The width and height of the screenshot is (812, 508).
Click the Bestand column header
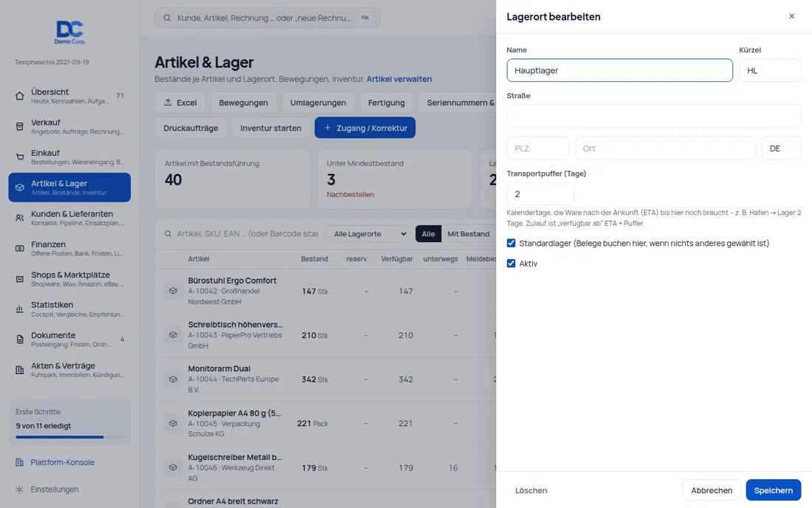[x=314, y=259]
